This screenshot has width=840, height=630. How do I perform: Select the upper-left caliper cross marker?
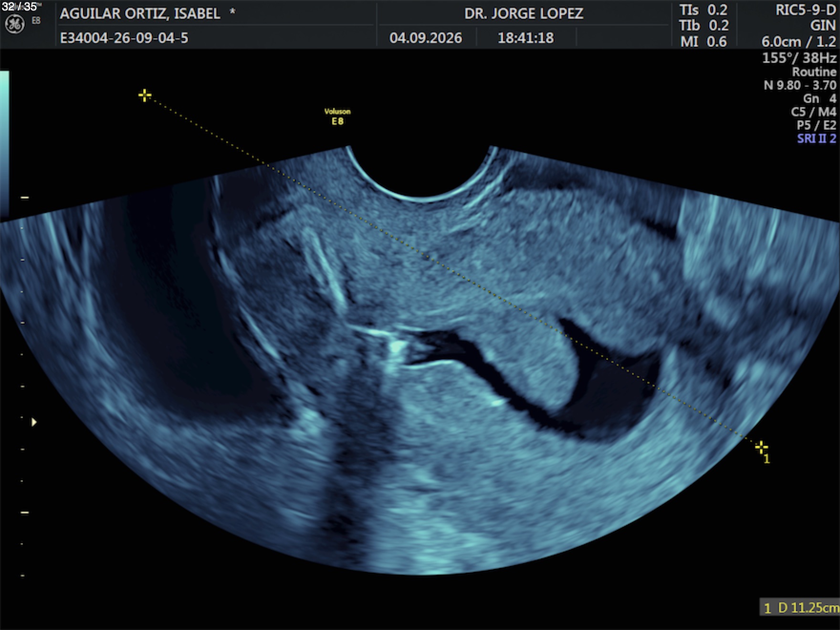pyautogui.click(x=145, y=95)
